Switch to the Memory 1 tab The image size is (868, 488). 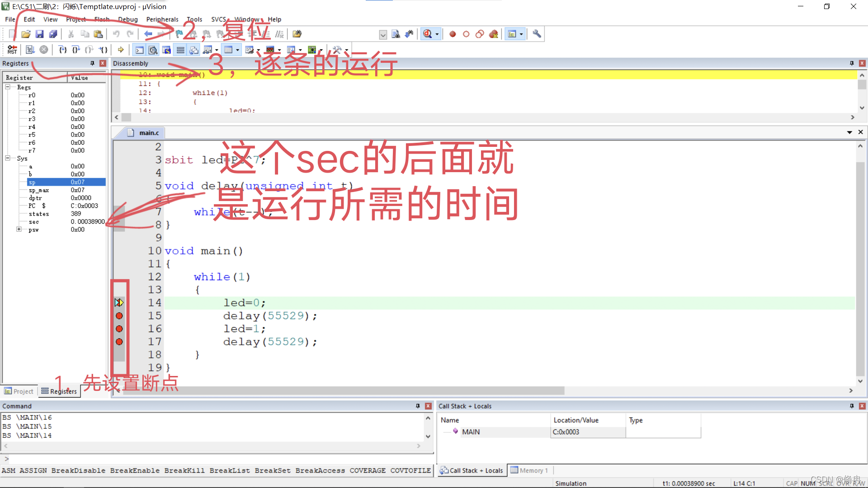[x=529, y=470]
